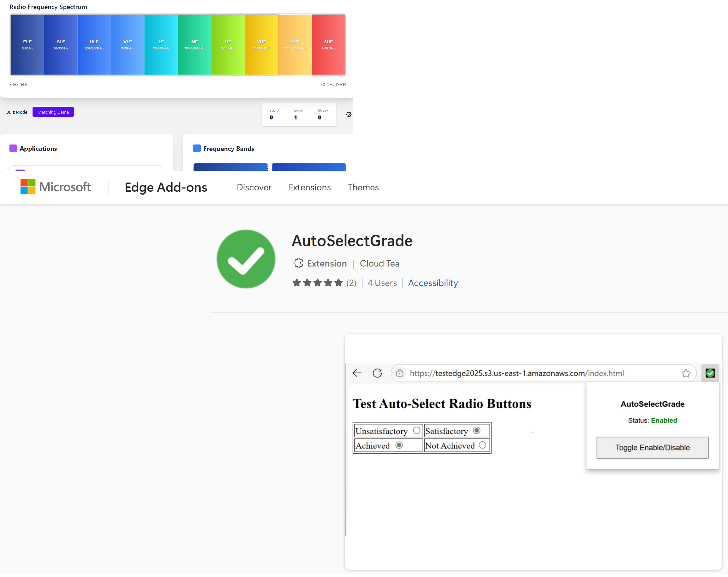Click the 4 Users text

[382, 283]
